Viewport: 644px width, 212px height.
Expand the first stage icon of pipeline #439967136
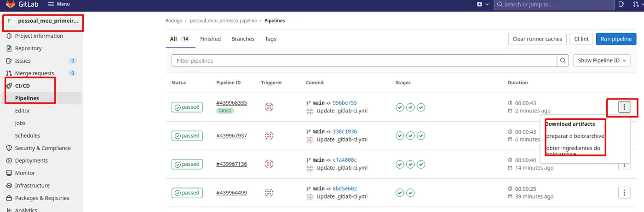click(x=400, y=164)
